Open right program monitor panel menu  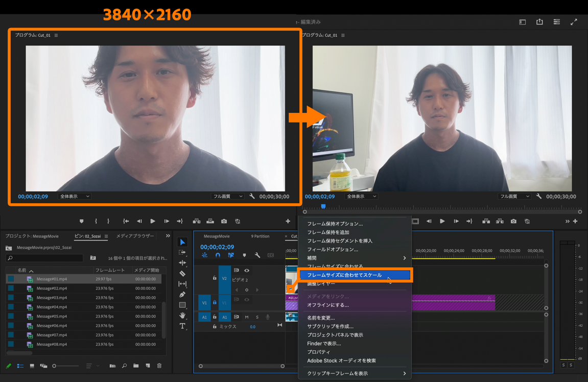pos(343,35)
